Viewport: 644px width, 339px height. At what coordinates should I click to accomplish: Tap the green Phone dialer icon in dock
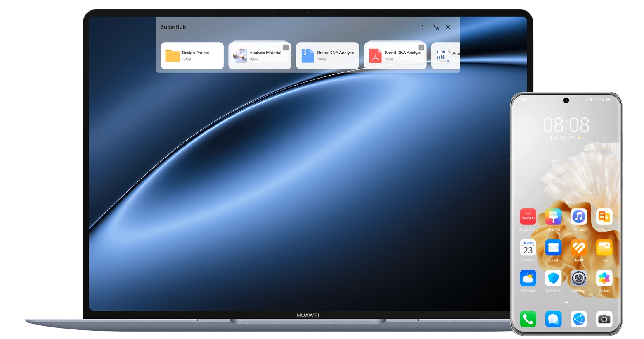click(x=528, y=319)
